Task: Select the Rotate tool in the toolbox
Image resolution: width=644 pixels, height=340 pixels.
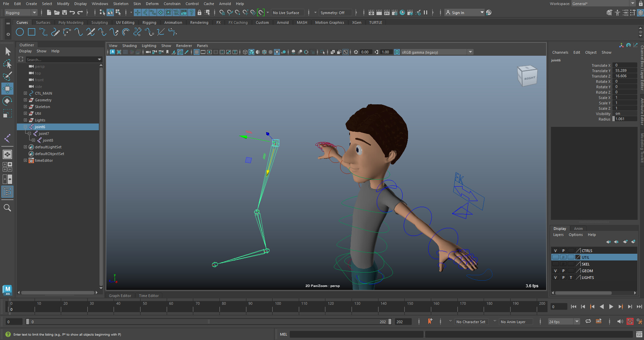Action: pos(7,101)
